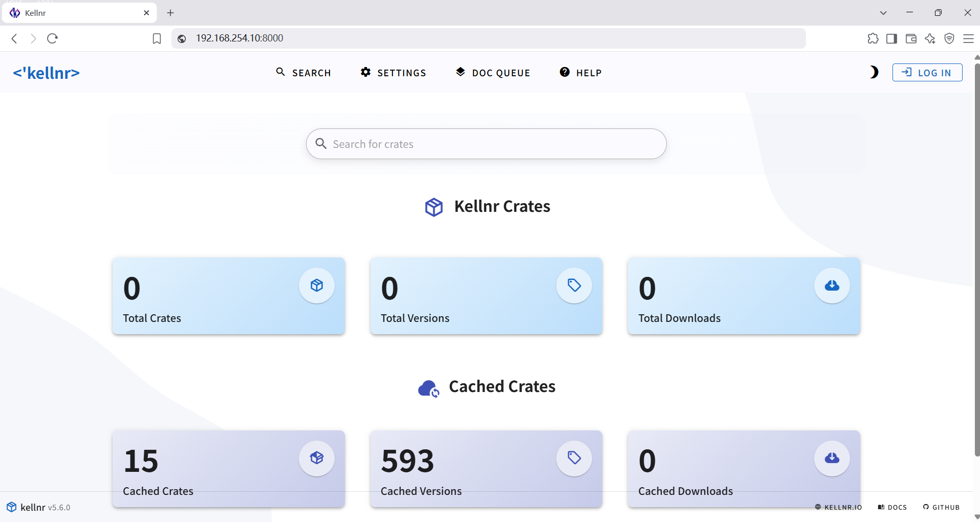
Task: Click the Cached Crates box icon
Action: click(x=317, y=458)
